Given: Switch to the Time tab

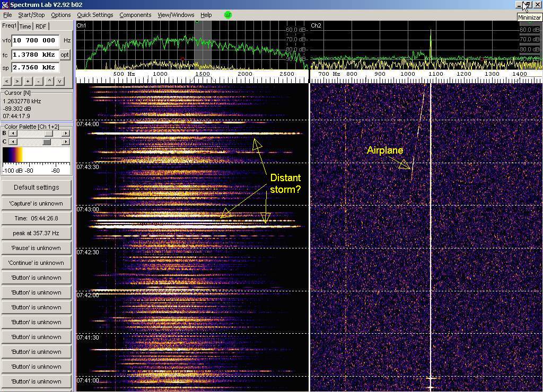Looking at the screenshot, I should tap(25, 26).
